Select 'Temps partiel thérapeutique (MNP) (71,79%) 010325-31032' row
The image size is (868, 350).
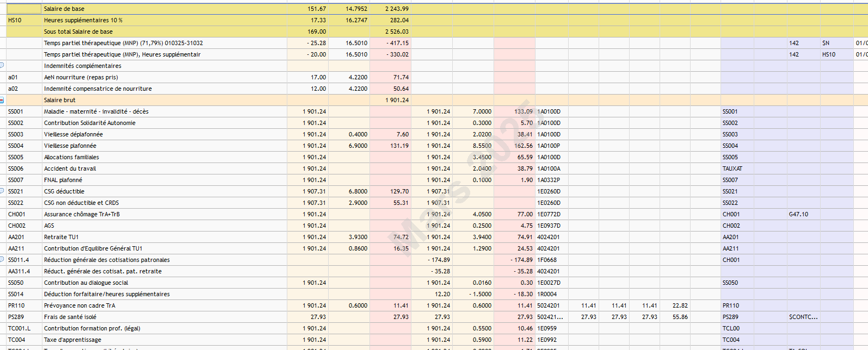tap(124, 43)
